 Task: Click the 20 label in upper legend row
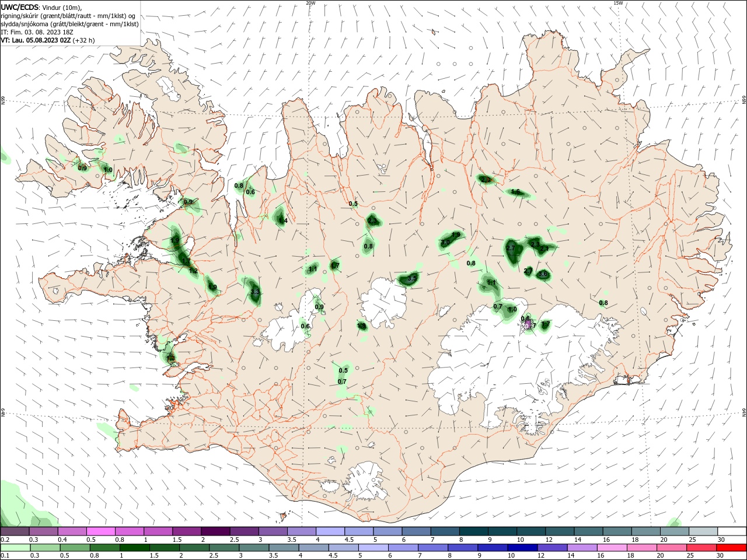pos(664,540)
